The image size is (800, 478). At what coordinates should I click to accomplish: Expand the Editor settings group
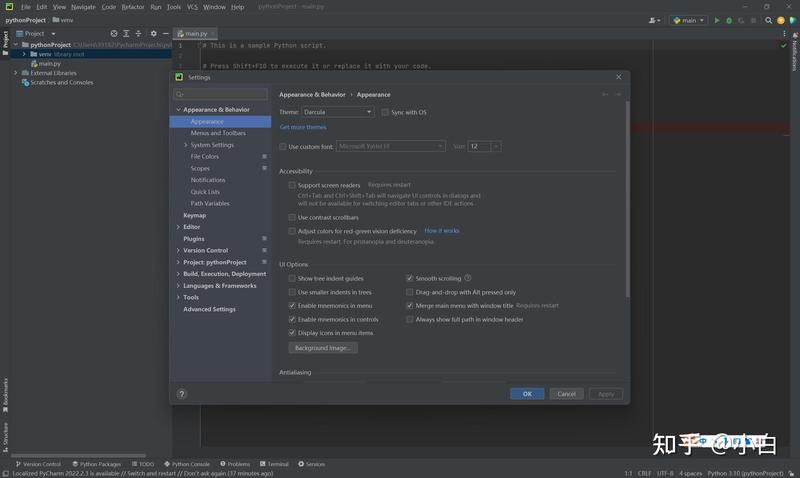(179, 227)
